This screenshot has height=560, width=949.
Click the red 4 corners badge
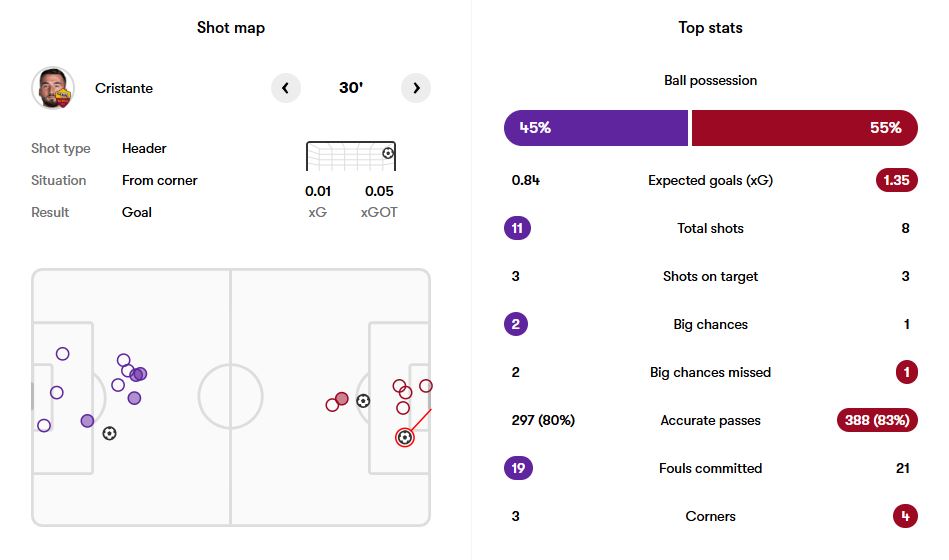pos(904,516)
